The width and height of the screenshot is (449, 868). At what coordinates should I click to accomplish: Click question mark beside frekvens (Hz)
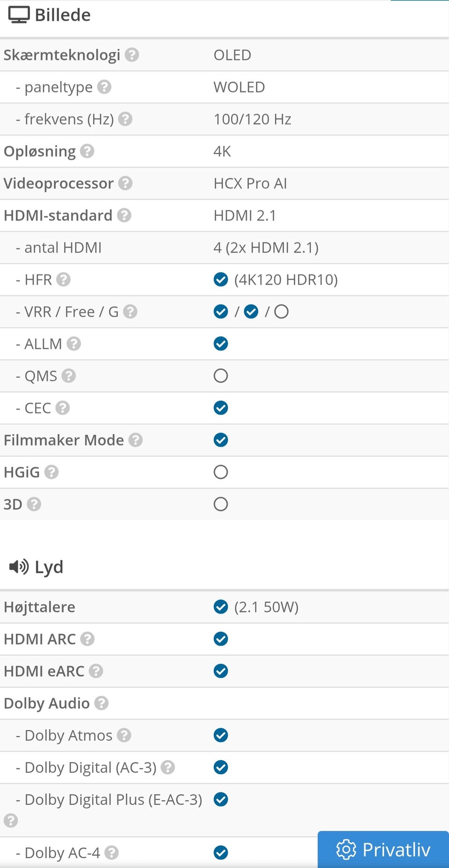pos(125,119)
